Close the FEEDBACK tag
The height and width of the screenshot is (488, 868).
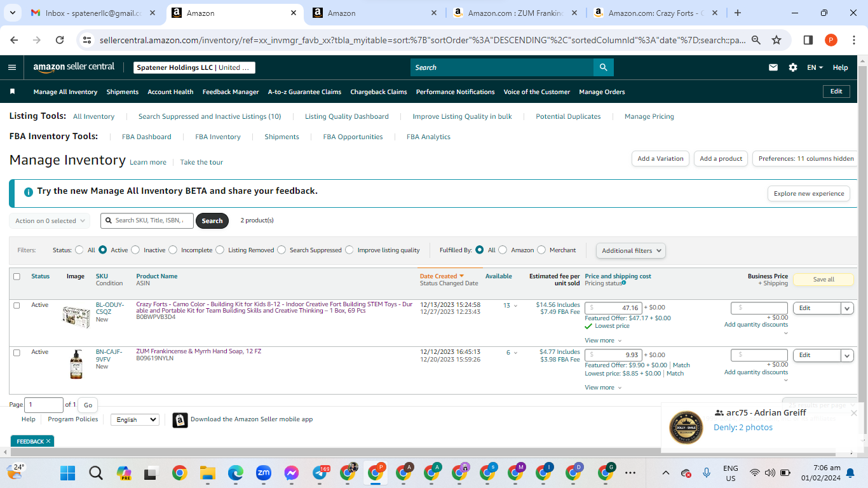tap(48, 441)
